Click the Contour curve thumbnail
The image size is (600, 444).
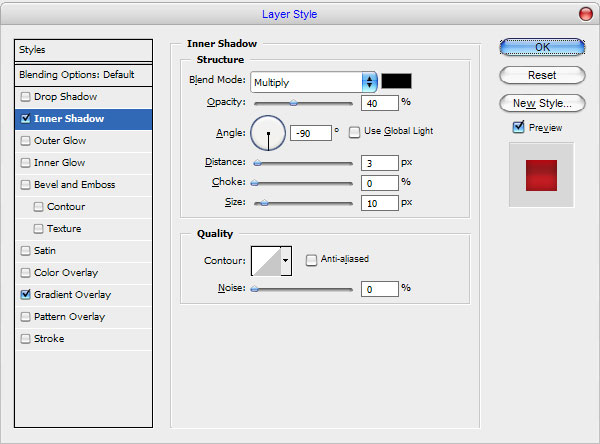tap(266, 261)
